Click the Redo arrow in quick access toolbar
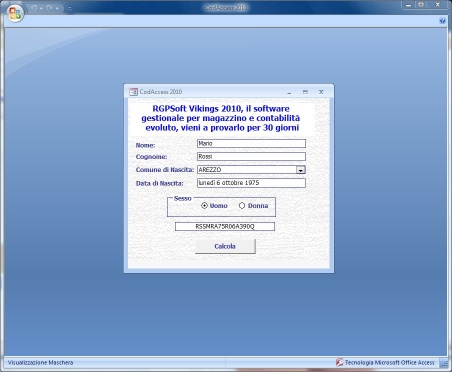This screenshot has height=372, width=452. pos(49,8)
